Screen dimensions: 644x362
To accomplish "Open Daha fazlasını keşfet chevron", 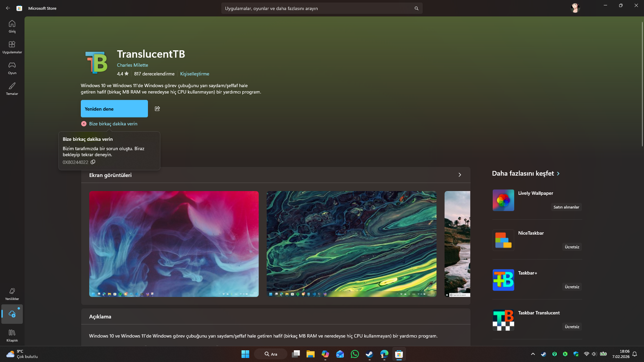I will 558,174.
